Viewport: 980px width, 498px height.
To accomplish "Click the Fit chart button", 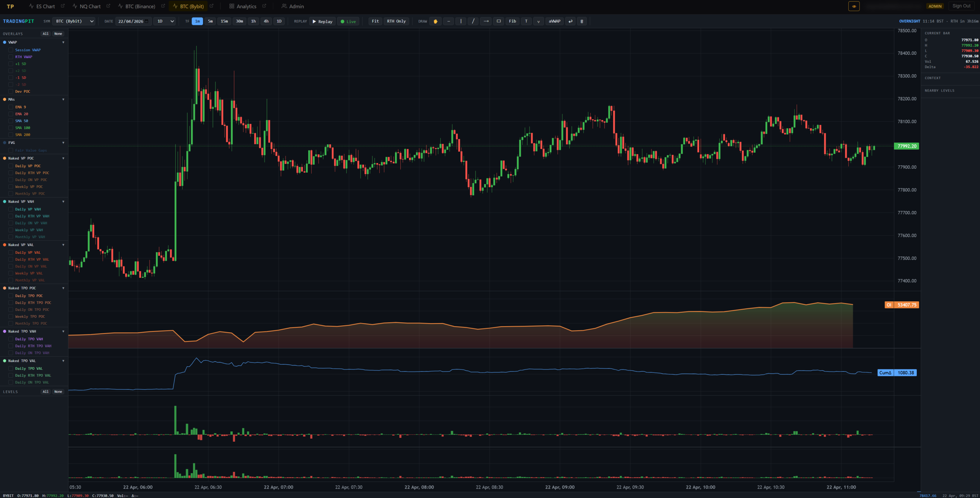I will coord(375,21).
